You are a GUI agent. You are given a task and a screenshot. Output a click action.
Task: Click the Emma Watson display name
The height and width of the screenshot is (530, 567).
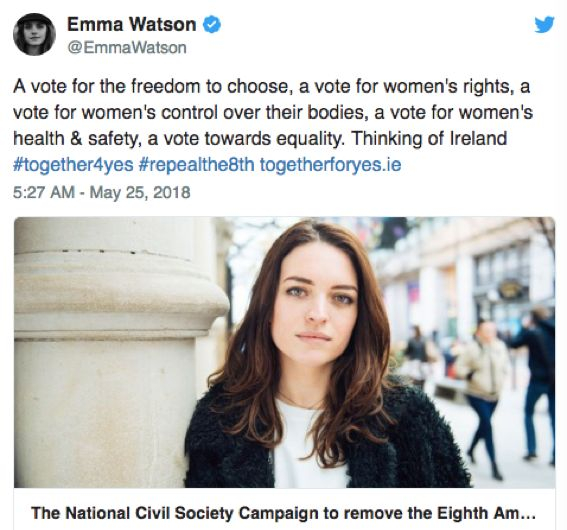point(132,25)
